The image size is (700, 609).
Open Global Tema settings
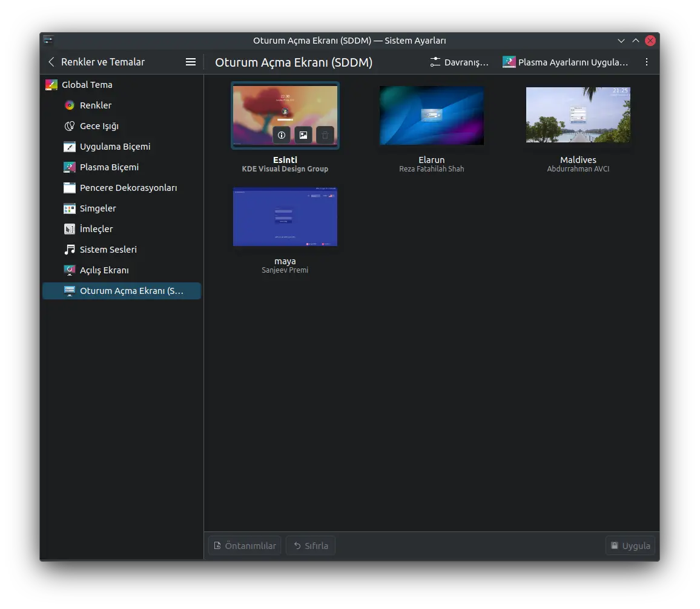pos(122,84)
